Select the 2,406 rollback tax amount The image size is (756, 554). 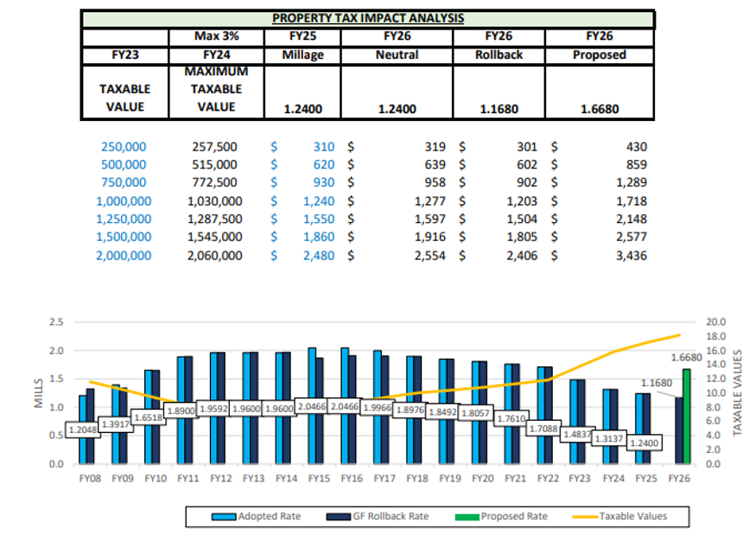point(522,256)
